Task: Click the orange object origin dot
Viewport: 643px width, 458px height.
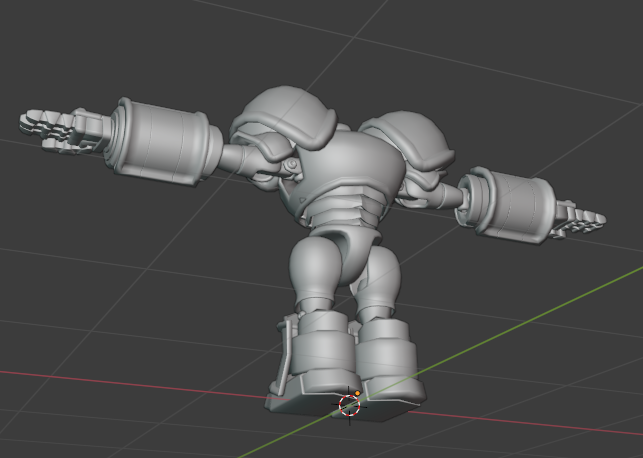Action: [x=358, y=393]
